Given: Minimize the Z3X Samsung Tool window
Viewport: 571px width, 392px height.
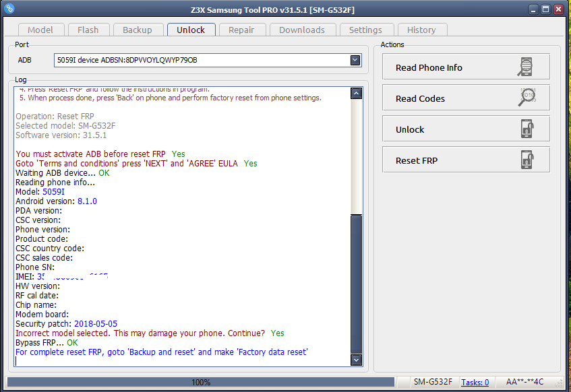Looking at the screenshot, I should click(x=533, y=9).
